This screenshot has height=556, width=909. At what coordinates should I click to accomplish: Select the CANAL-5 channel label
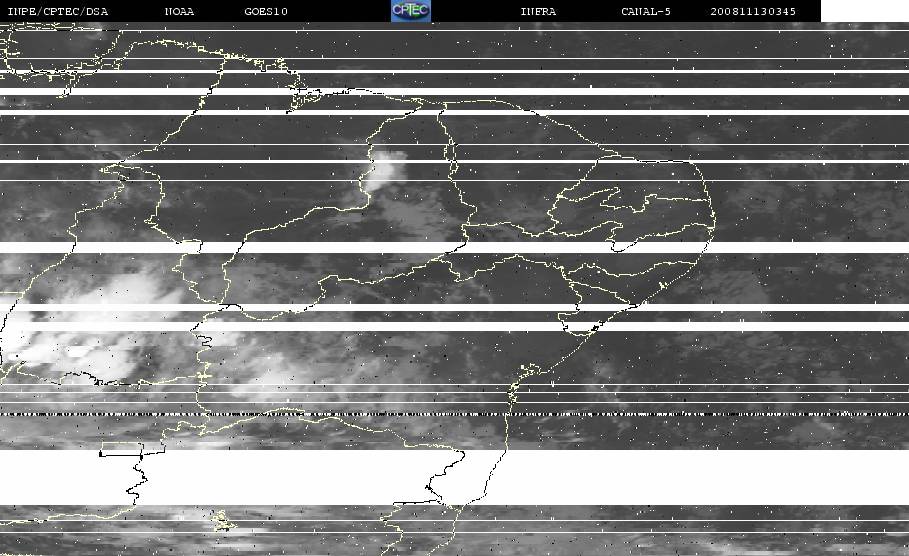pos(646,11)
